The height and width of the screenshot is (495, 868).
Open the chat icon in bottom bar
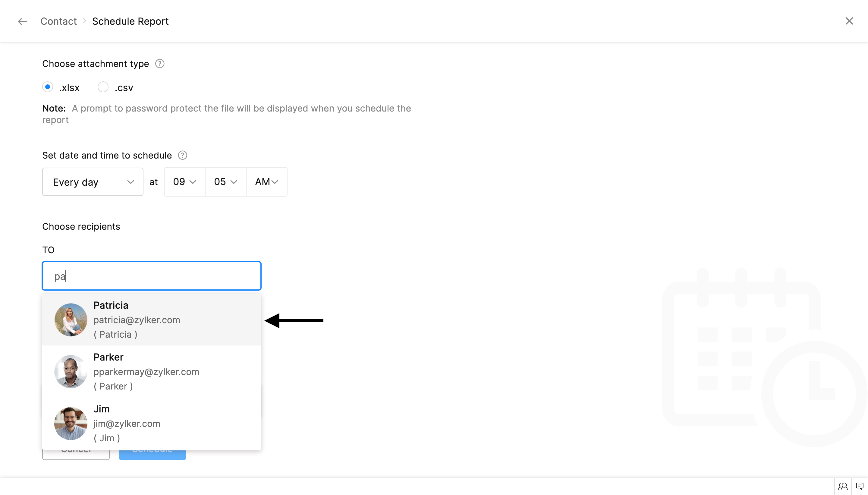point(860,486)
